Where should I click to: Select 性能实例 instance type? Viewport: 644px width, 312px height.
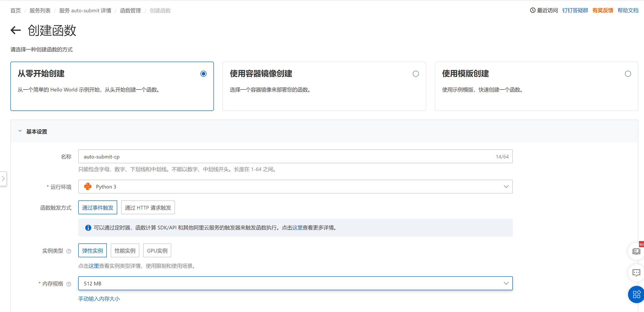point(125,251)
